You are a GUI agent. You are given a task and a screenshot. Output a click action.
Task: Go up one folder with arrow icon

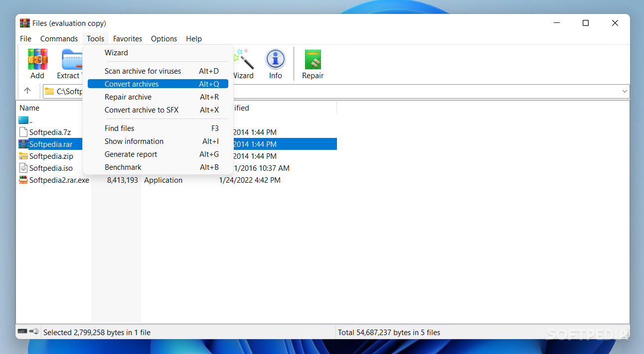point(27,91)
